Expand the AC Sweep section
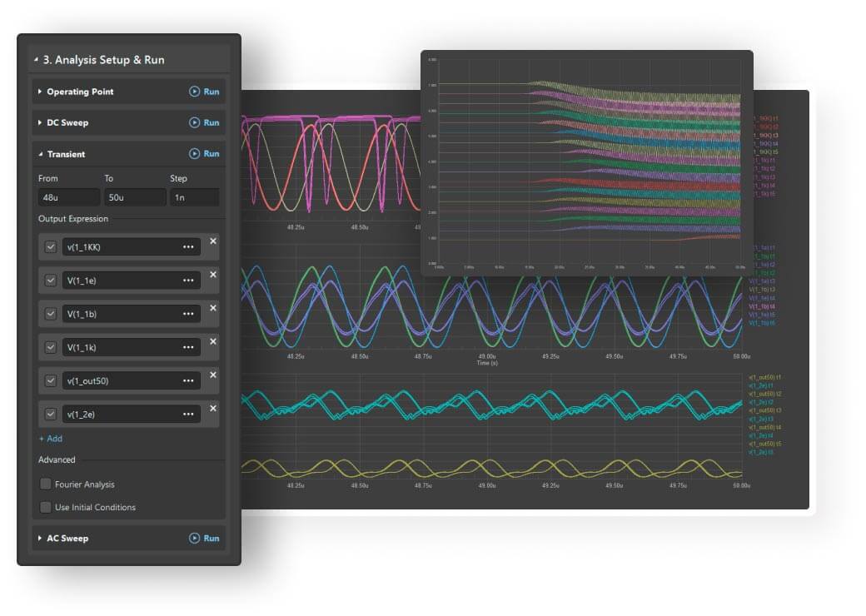 point(40,539)
